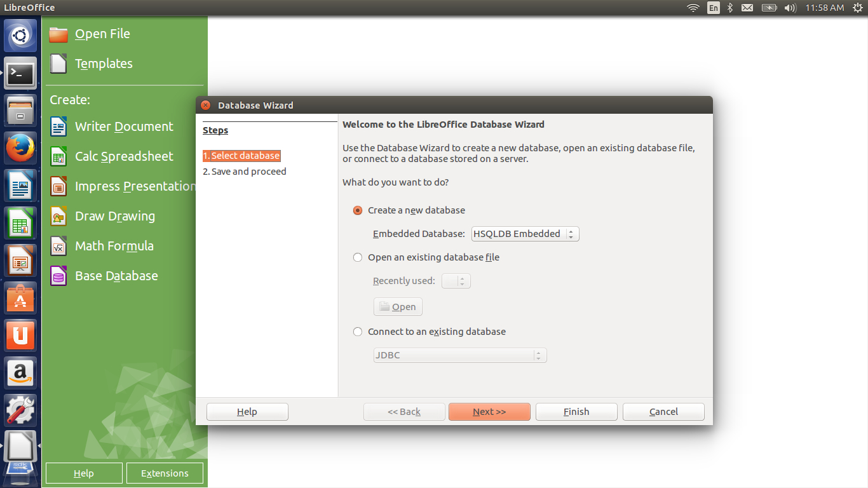Viewport: 868px width, 488px height.
Task: Open the 'Recently used' dropdown
Action: (456, 281)
